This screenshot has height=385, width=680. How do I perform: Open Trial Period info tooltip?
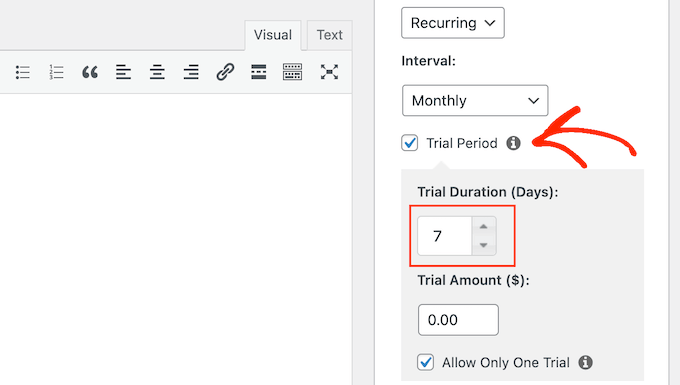(x=513, y=143)
